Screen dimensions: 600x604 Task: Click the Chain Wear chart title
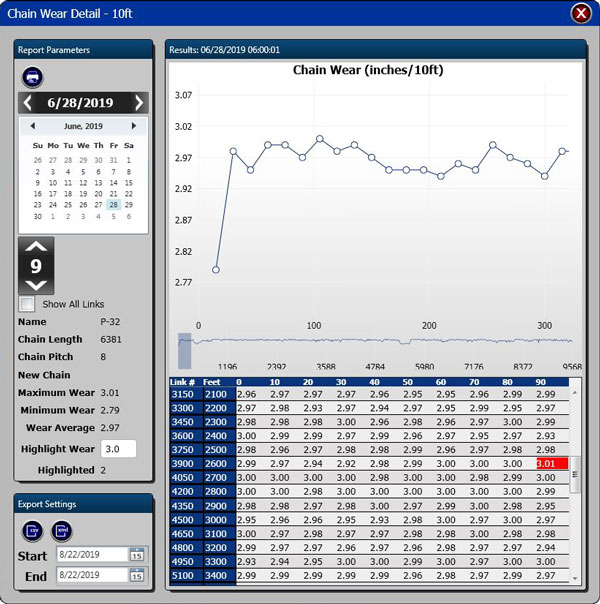[x=368, y=70]
